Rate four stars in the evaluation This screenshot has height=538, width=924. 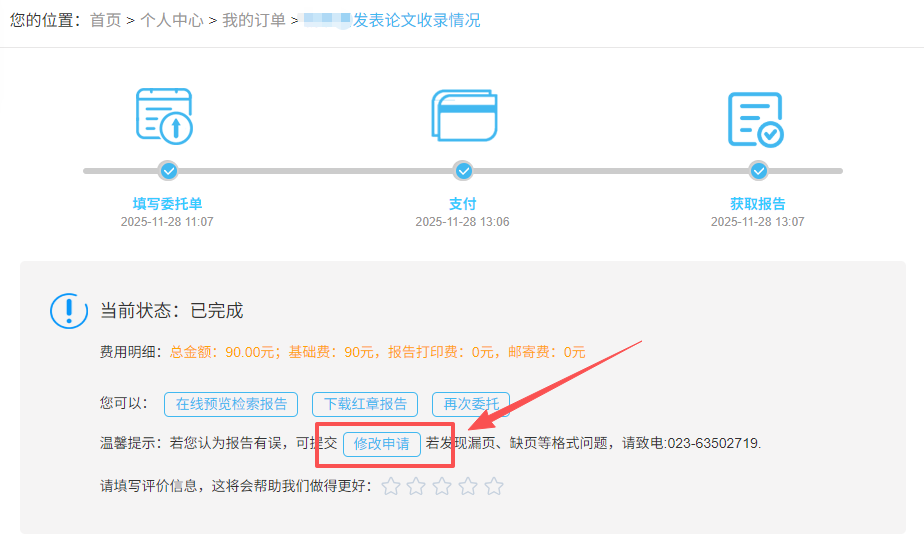pos(468,487)
